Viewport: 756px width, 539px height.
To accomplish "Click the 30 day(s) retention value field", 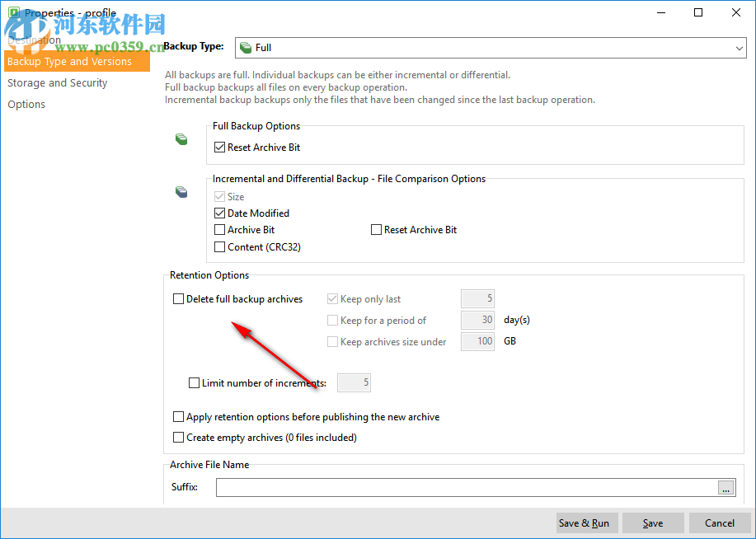I will tap(477, 320).
